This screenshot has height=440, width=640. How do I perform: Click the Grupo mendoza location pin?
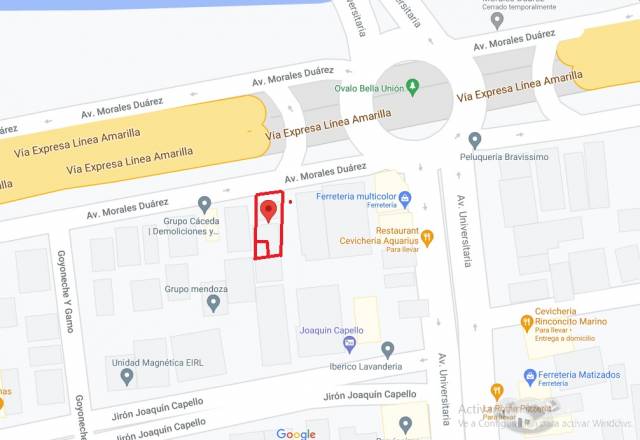coord(213,304)
